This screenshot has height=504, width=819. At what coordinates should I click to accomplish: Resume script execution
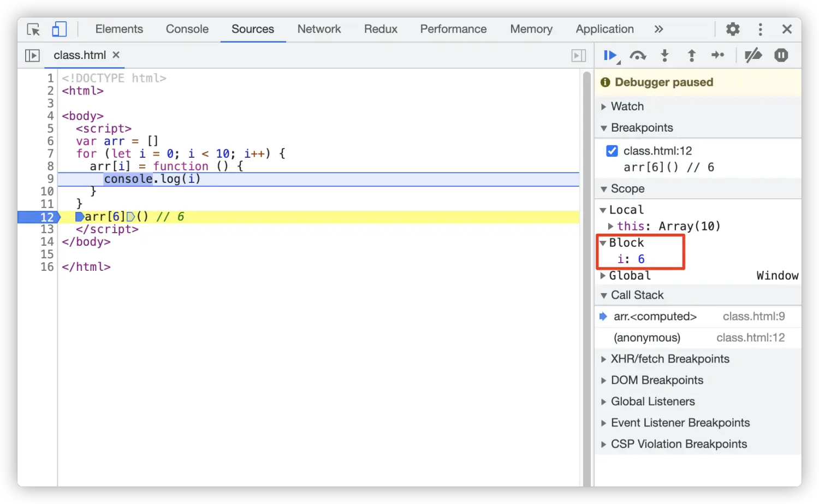coord(611,55)
